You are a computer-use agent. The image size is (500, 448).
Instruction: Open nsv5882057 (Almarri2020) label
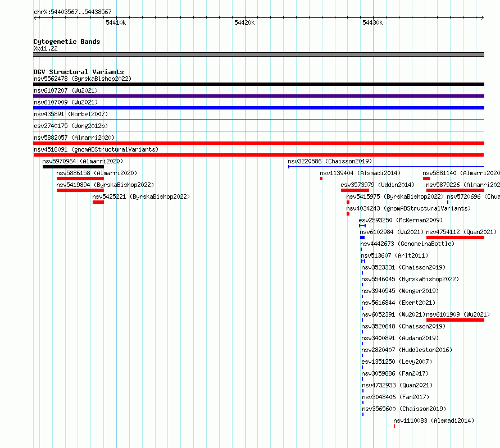pos(74,138)
